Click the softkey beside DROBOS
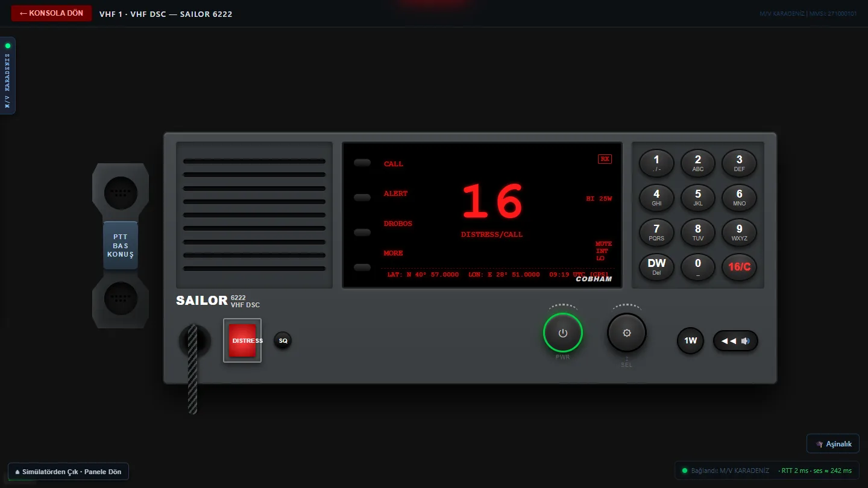This screenshot has height=488, width=868. click(362, 233)
